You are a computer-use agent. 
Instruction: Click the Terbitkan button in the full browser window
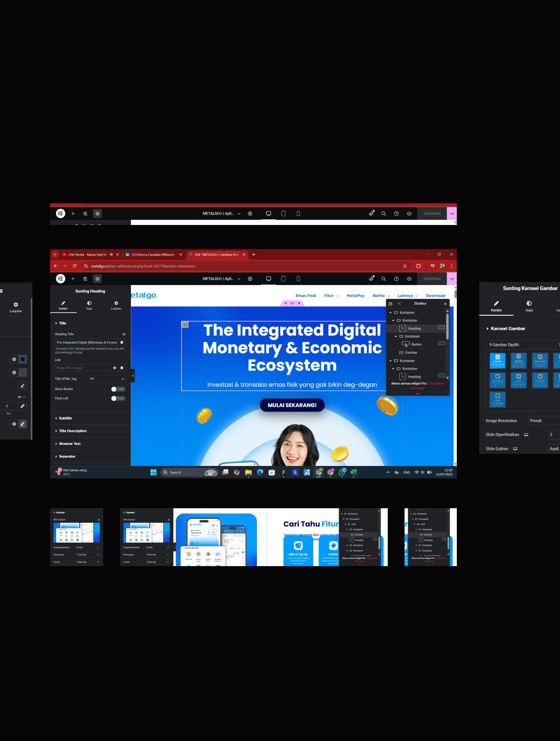point(432,279)
